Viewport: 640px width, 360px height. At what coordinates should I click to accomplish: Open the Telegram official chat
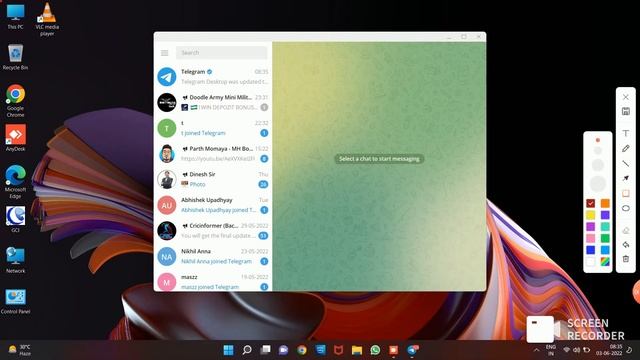[x=213, y=77]
